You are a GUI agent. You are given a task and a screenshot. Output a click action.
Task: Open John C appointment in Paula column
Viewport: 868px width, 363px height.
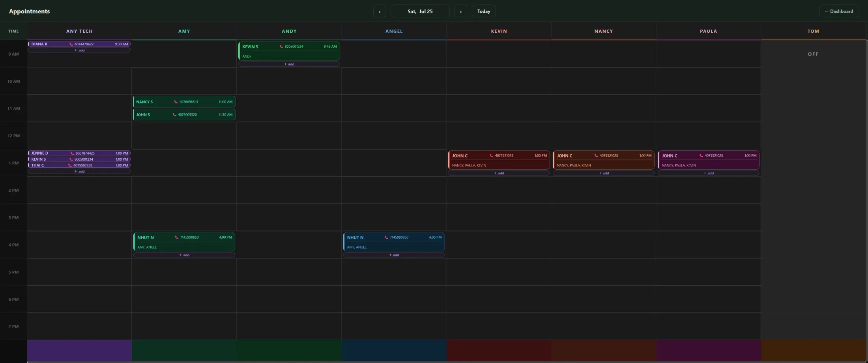pyautogui.click(x=709, y=160)
